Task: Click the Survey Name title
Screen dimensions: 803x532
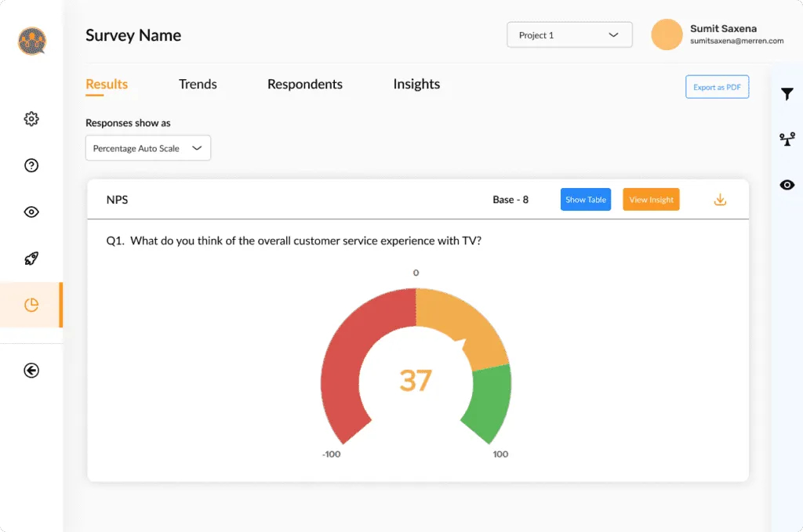Action: pyautogui.click(x=133, y=35)
